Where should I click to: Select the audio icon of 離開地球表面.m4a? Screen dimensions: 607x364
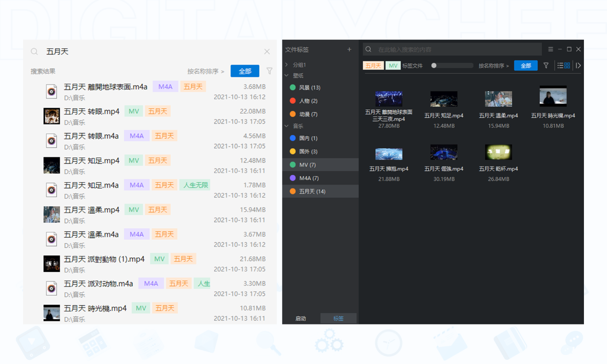51,92
